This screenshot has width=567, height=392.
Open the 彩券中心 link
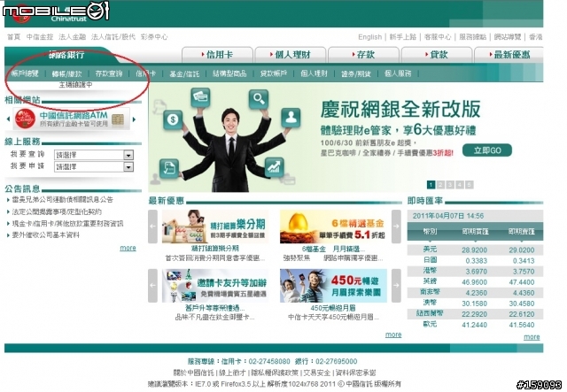154,37
